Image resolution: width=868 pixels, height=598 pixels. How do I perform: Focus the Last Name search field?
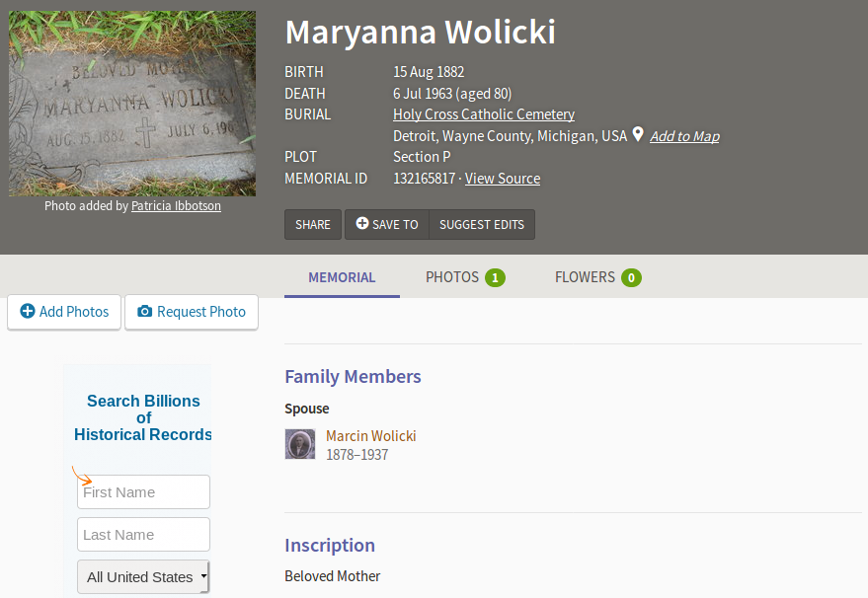coord(144,535)
